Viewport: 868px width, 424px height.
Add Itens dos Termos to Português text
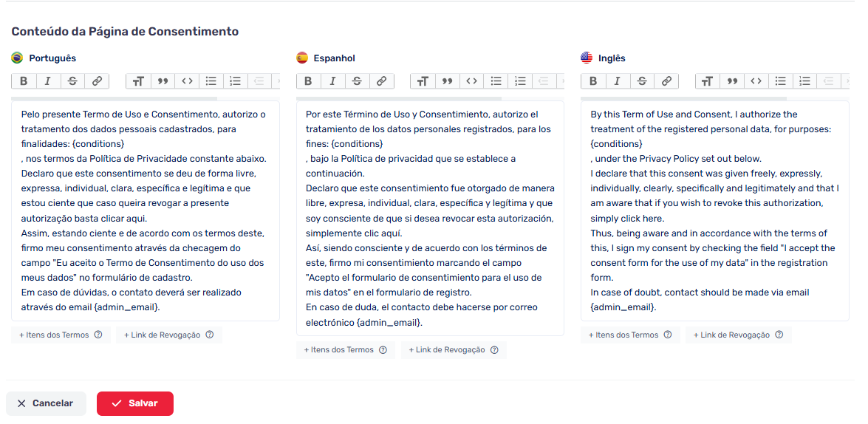point(61,335)
